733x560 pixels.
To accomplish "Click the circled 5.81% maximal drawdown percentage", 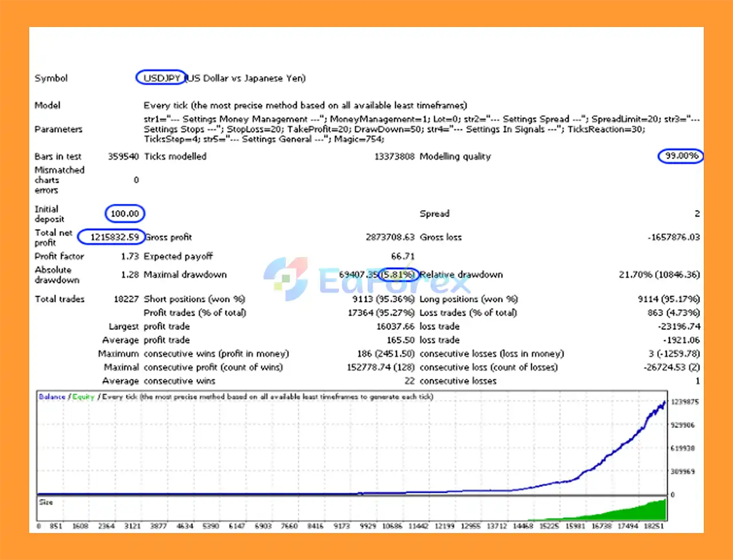I will click(x=399, y=274).
